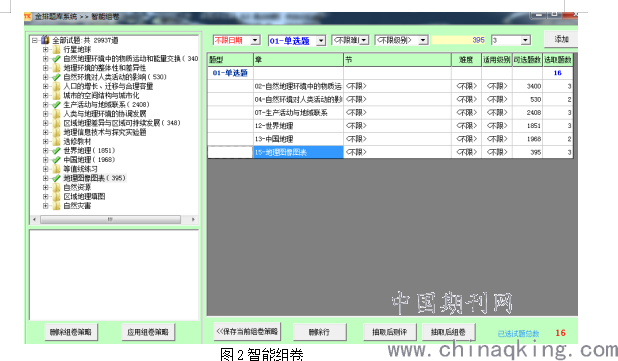The width and height of the screenshot is (618, 361).
Task: Open the question count dropdown showing 3
Action: tap(525, 40)
